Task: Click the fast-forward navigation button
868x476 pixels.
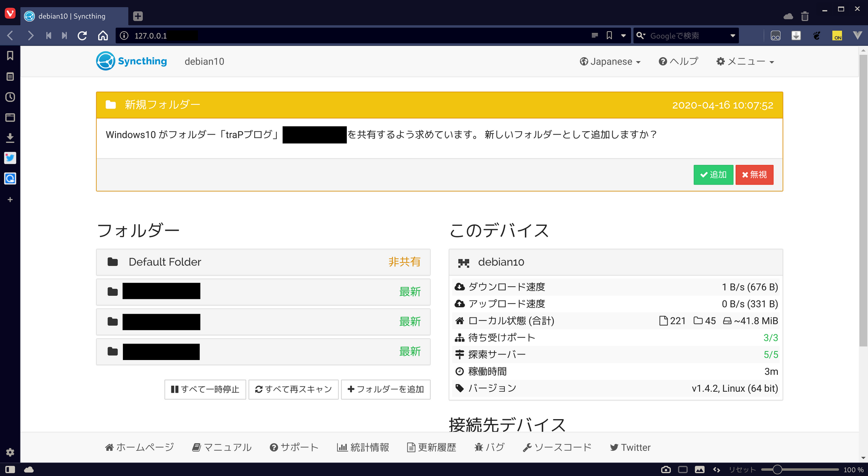Action: click(64, 36)
